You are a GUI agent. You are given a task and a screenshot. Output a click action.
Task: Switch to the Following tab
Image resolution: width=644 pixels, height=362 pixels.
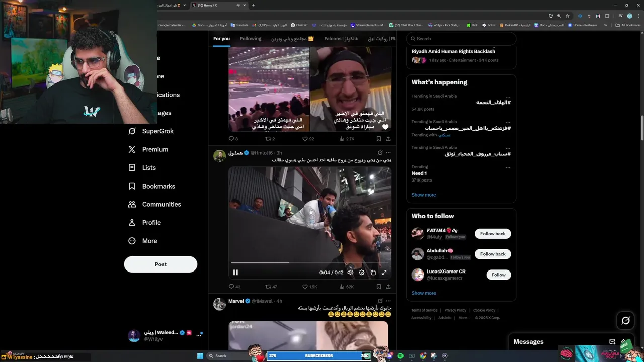pyautogui.click(x=251, y=39)
